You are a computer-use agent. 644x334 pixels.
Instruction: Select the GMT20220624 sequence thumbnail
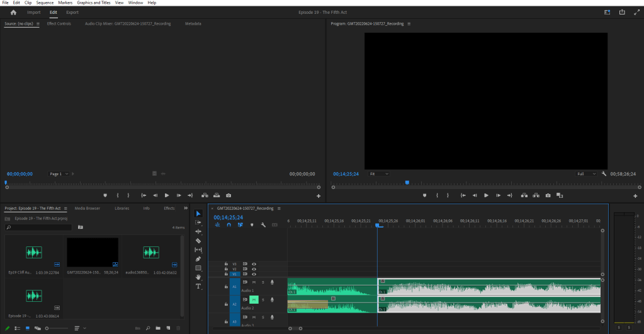93,252
